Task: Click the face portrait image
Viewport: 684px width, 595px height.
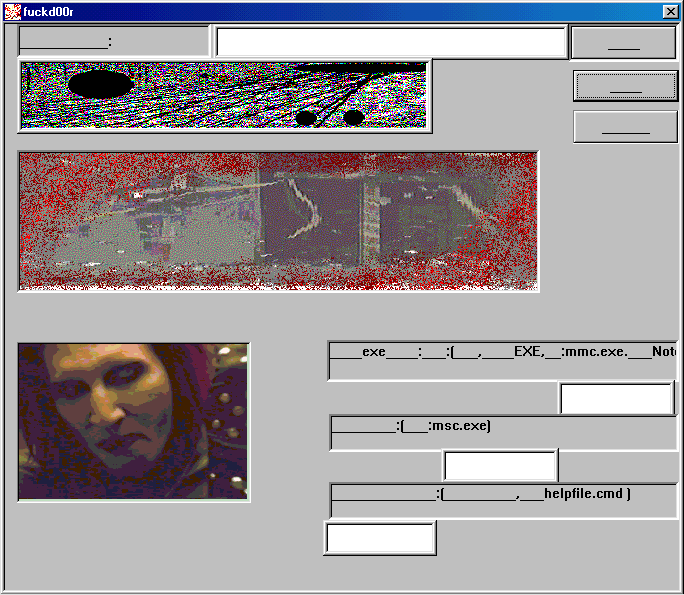Action: (133, 421)
